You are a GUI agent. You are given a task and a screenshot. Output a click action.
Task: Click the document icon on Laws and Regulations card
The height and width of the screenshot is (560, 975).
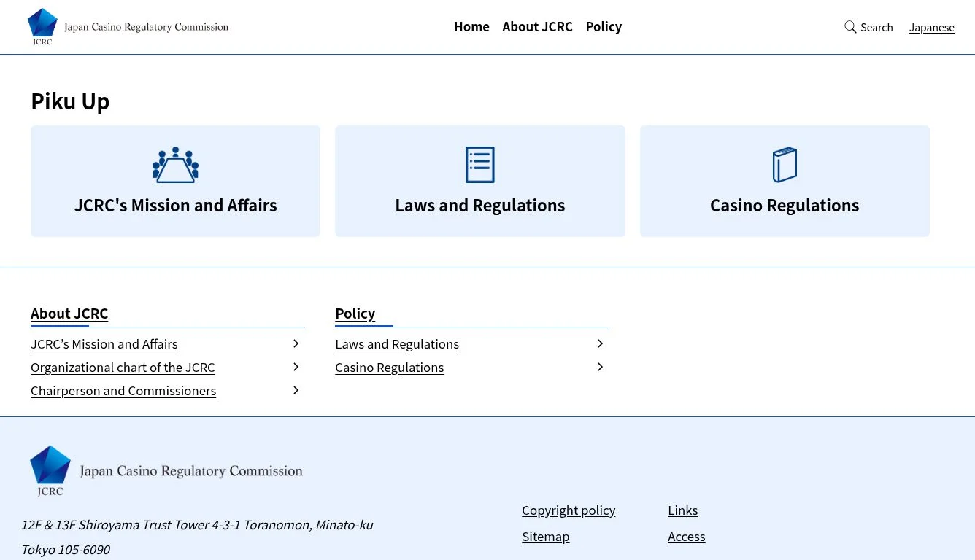point(479,164)
